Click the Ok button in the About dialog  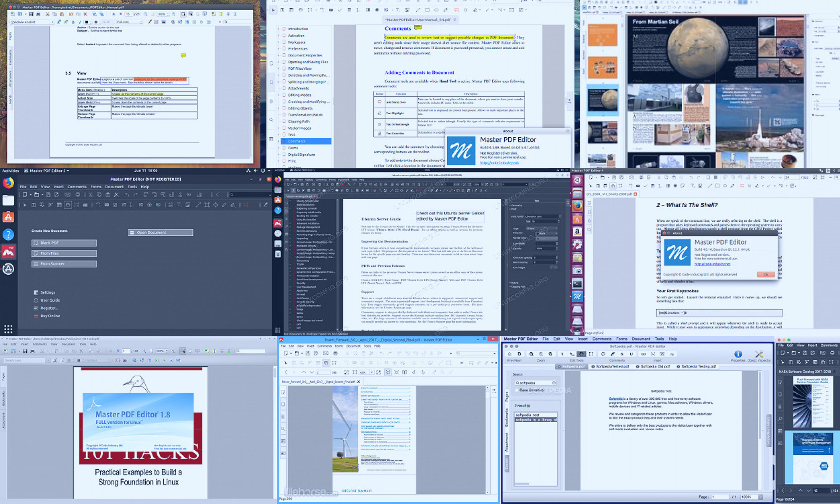766,274
